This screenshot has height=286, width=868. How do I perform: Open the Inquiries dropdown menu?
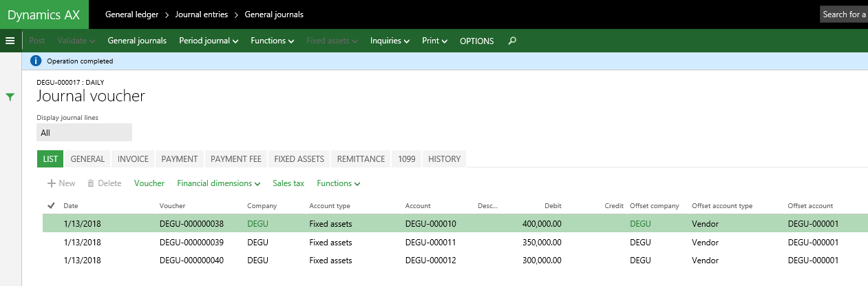pyautogui.click(x=390, y=41)
